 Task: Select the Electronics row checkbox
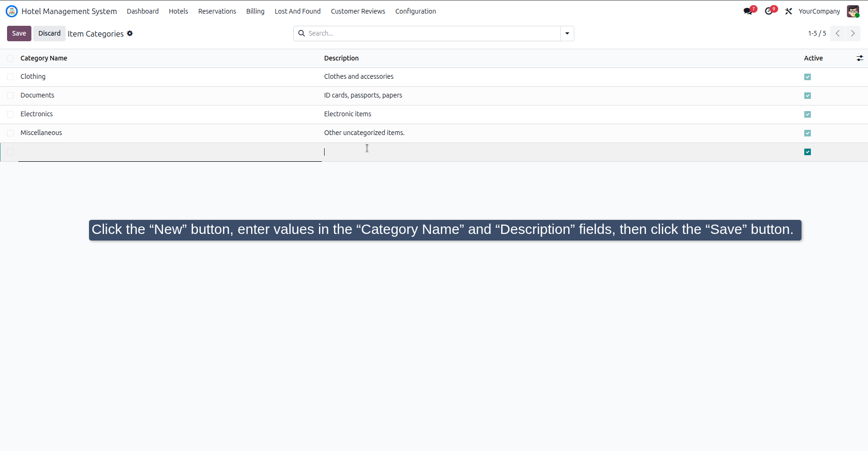click(x=10, y=114)
